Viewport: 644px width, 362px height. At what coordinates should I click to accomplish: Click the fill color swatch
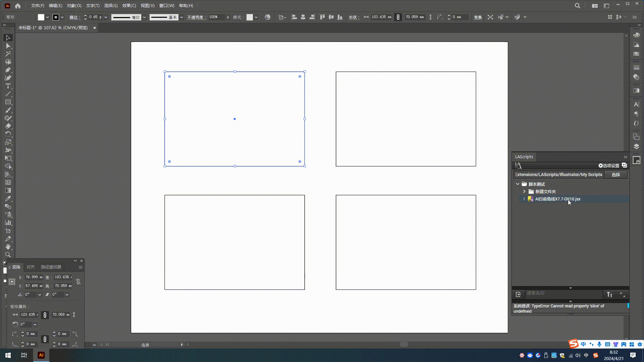tap(41, 17)
